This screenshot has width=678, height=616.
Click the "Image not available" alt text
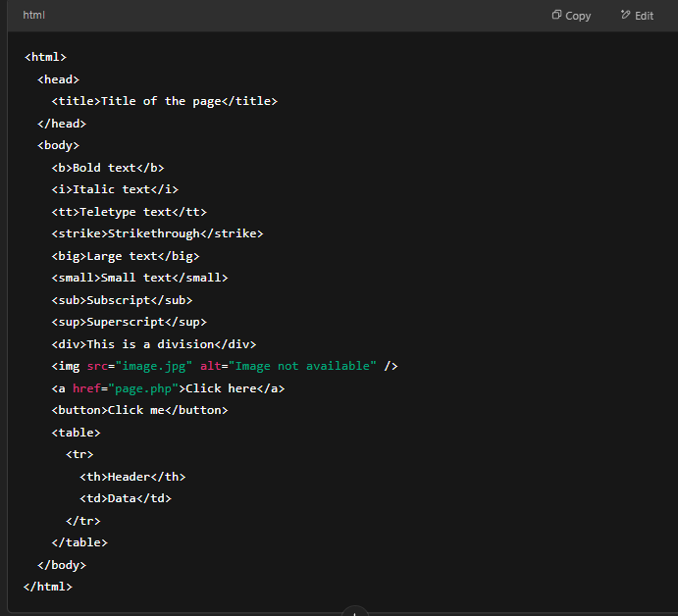302,366
